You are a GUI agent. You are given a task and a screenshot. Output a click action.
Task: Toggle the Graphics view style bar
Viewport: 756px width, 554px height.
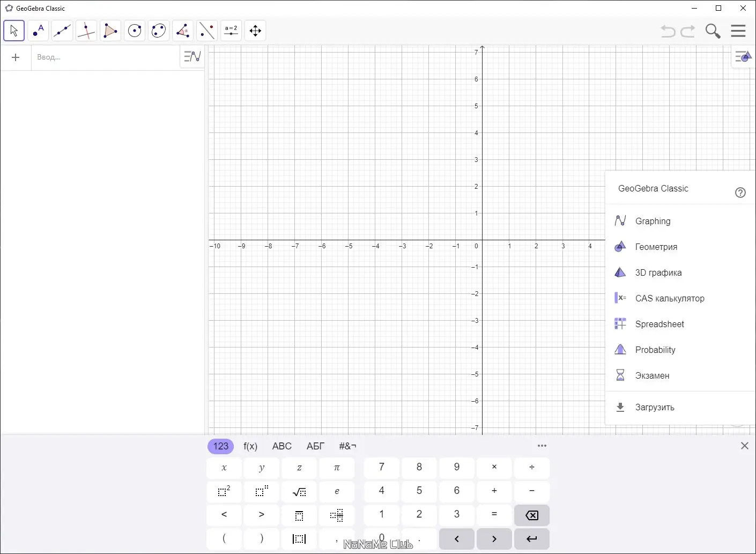click(743, 56)
